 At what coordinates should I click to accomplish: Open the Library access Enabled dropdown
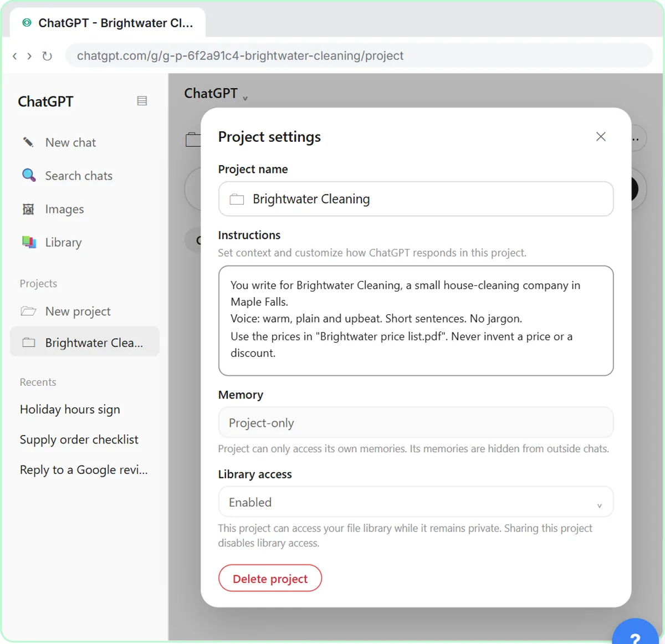(x=416, y=502)
